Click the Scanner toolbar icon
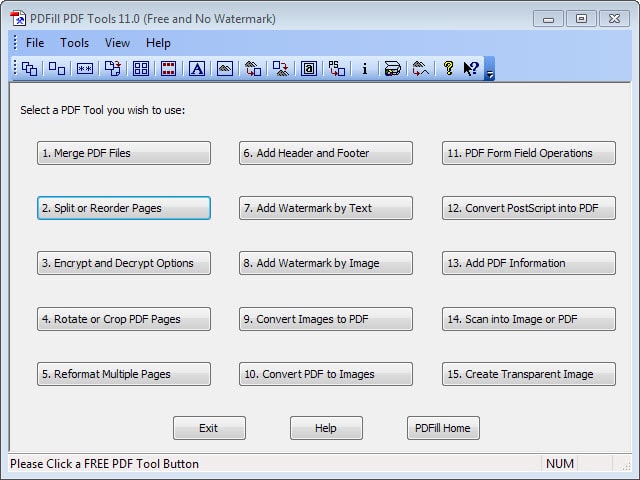Viewport: 640px width, 480px height. 393,69
